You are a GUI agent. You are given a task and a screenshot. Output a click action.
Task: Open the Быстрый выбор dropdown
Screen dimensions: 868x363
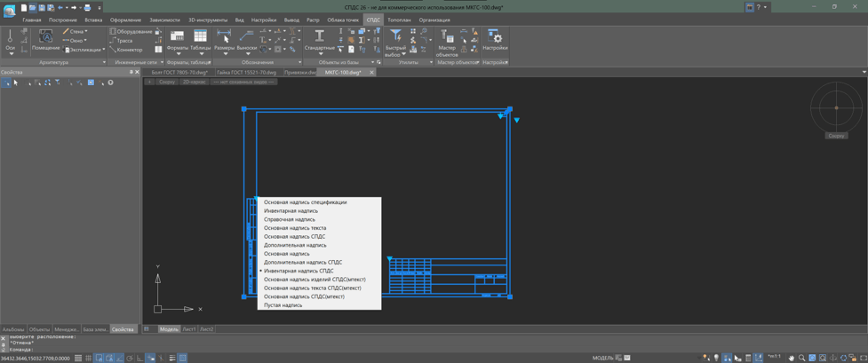click(x=396, y=43)
